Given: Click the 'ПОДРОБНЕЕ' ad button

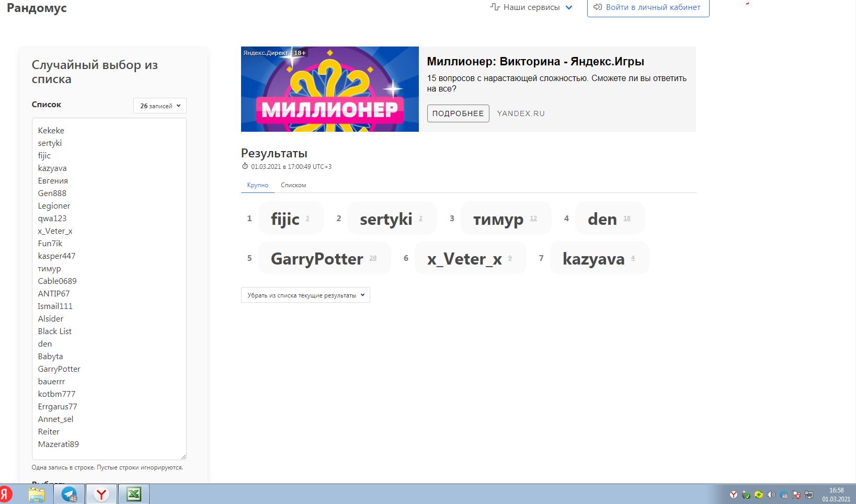Looking at the screenshot, I should (458, 113).
